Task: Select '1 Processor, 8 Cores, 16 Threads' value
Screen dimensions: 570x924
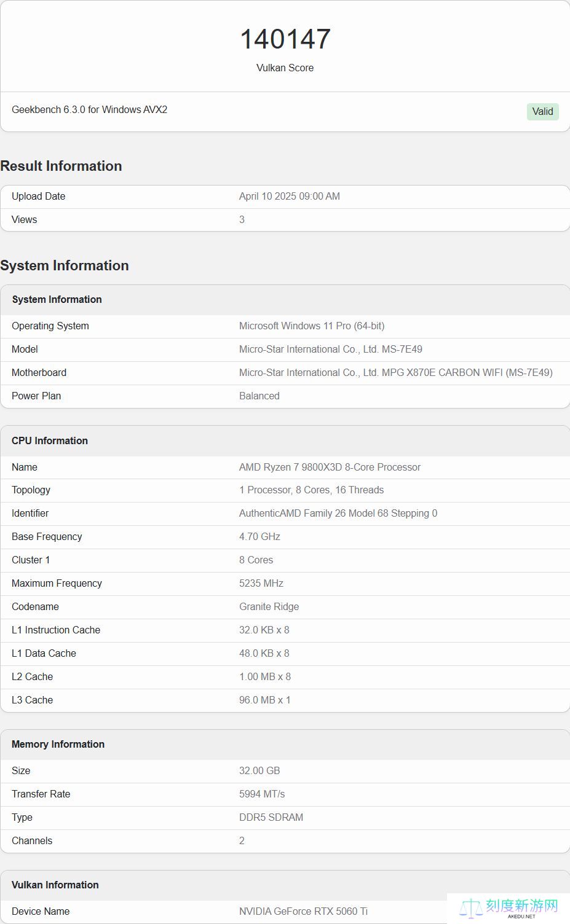Action: pyautogui.click(x=311, y=490)
